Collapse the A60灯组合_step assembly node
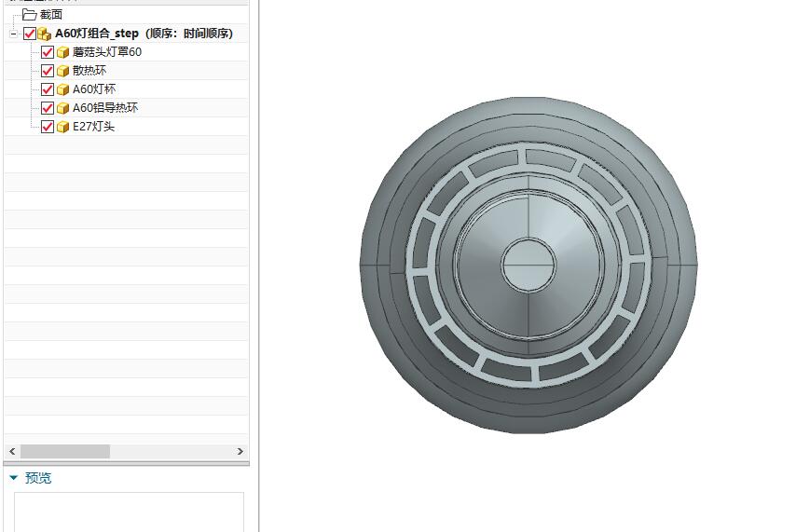Screen dimensions: 796x532 (x=13, y=34)
